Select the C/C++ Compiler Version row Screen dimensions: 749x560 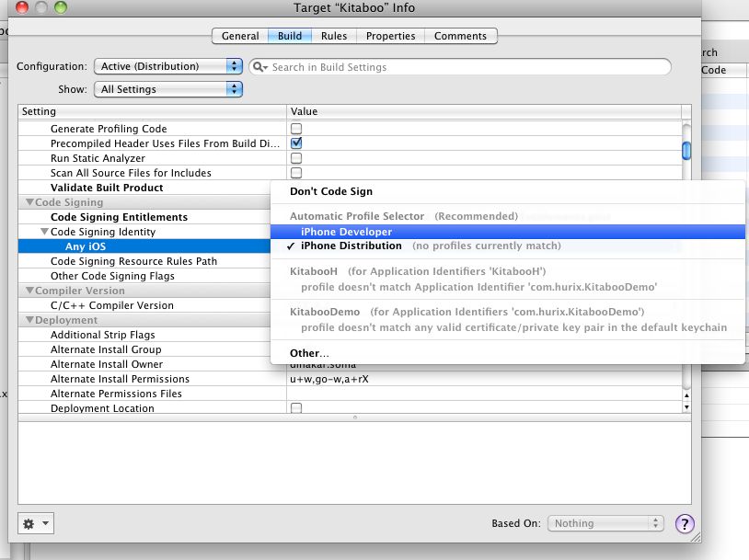(144, 305)
